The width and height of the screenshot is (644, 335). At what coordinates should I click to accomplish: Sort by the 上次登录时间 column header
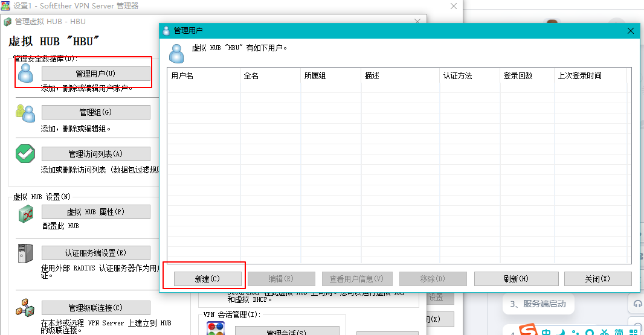[x=591, y=75]
